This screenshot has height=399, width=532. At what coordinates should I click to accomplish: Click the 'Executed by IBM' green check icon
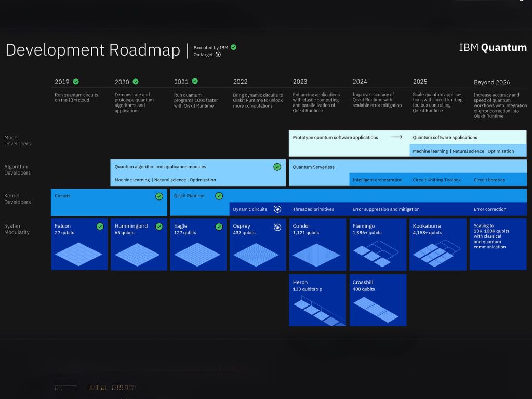(234, 47)
